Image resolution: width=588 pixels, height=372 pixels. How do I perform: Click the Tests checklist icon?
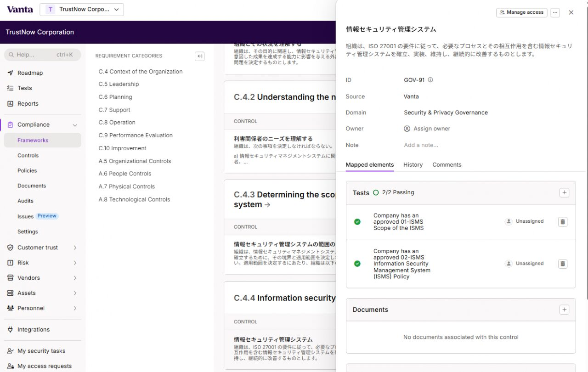coord(11,88)
